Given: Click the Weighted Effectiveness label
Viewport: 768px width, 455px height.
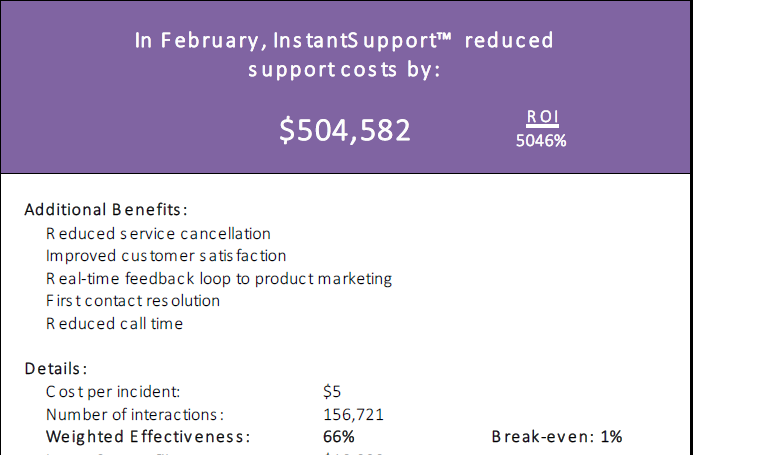Looking at the screenshot, I should click(x=148, y=437).
